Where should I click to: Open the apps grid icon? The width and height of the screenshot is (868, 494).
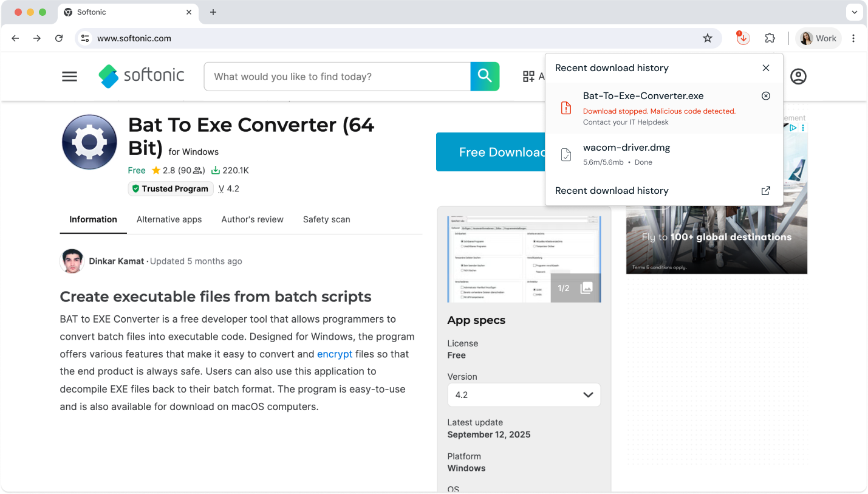[x=528, y=77]
